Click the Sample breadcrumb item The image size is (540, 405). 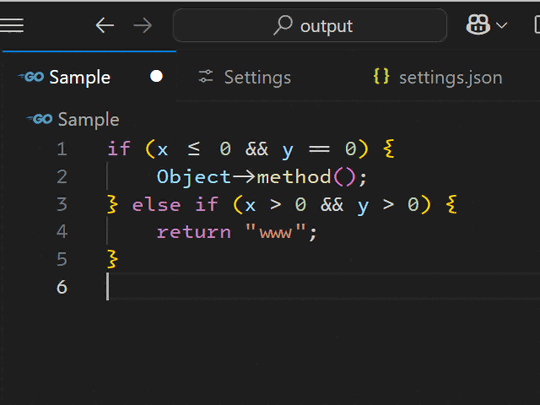click(x=89, y=120)
